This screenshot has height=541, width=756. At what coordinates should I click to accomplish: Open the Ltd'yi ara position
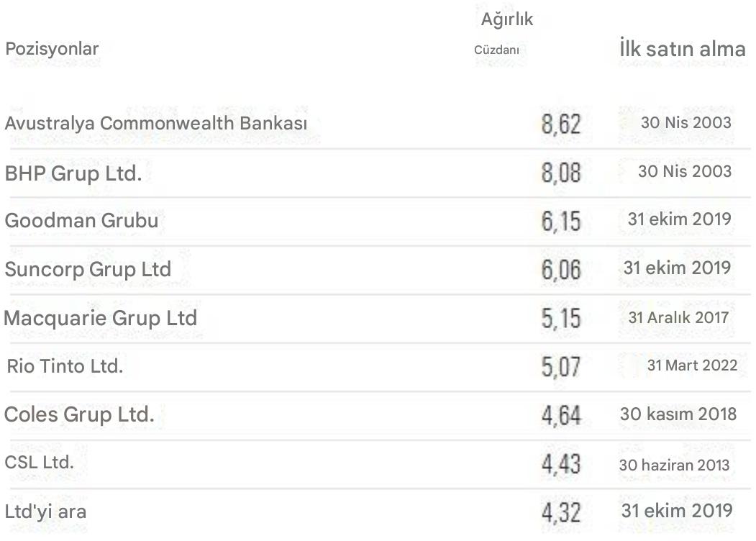click(x=47, y=512)
